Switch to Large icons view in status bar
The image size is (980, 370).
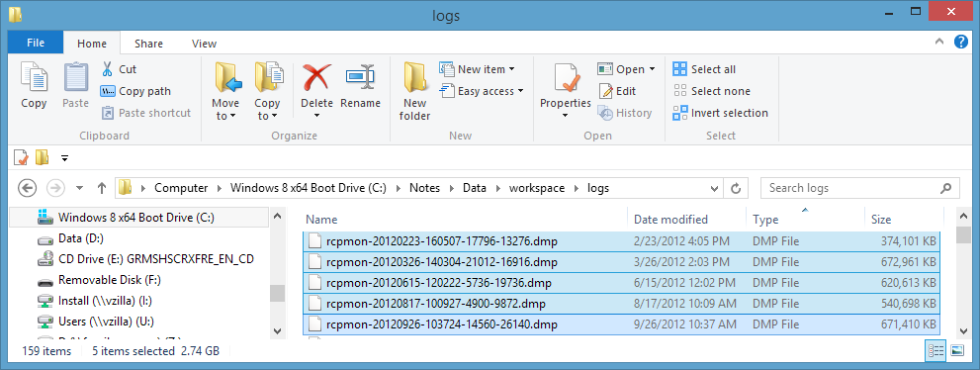957,351
